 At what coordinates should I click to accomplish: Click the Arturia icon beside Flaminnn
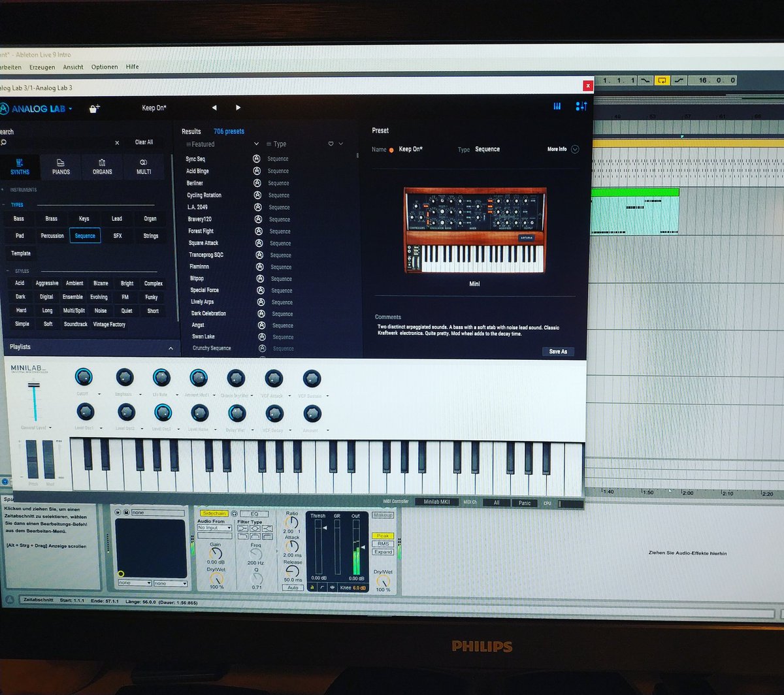pos(260,267)
